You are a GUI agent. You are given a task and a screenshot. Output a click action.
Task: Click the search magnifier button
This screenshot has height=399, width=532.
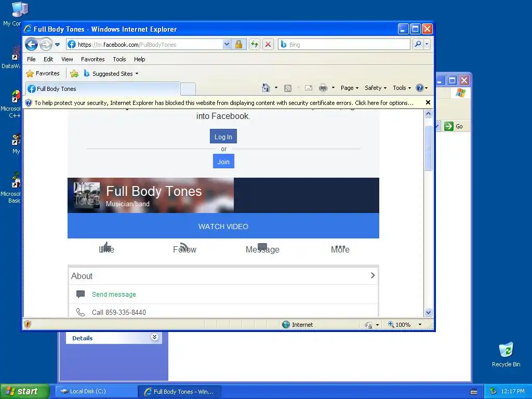click(x=418, y=44)
